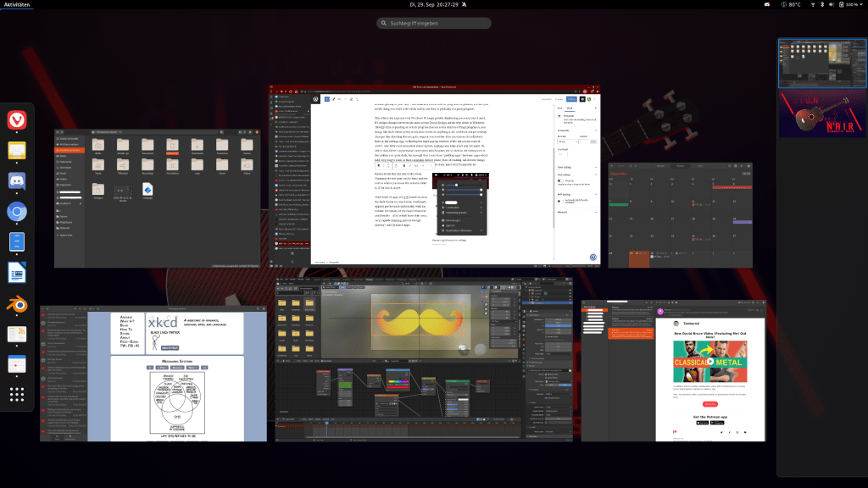Launch the Calendar app from the dock
This screenshot has width=868, height=488.
point(17,365)
